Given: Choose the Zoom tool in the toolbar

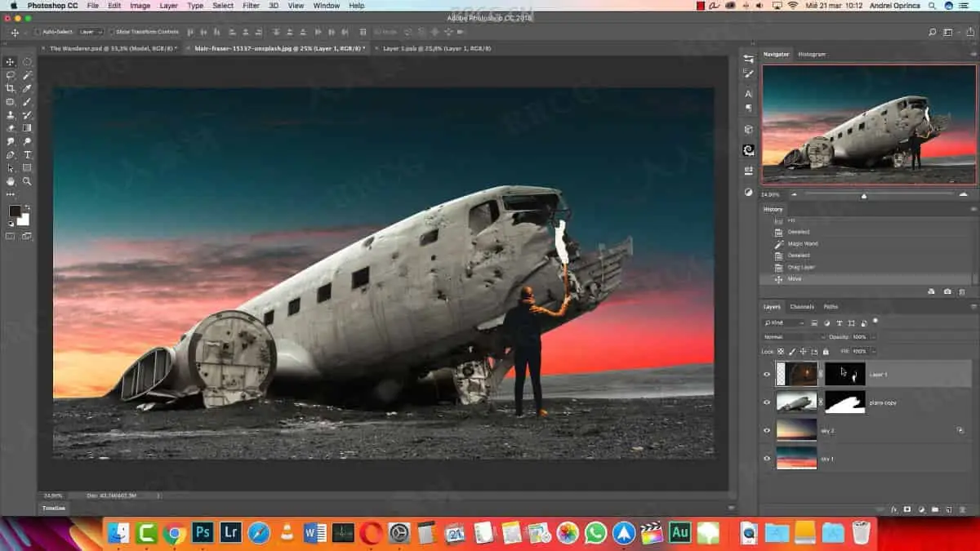Looking at the screenshot, I should [28, 181].
